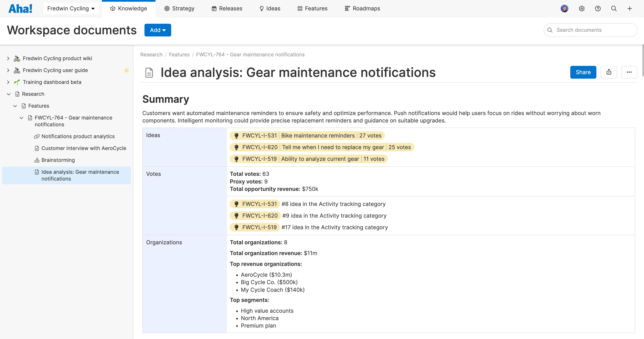Click the Aha! logo
Viewport: 644px width, 339px height.
click(20, 8)
